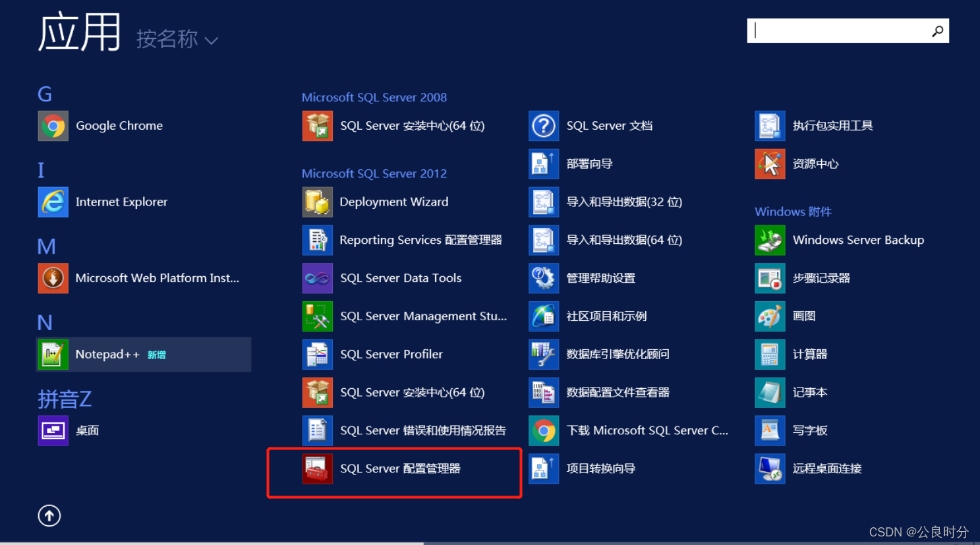The height and width of the screenshot is (545, 980).
Task: Open the 桌面 desktop tile icon
Action: pos(53,431)
